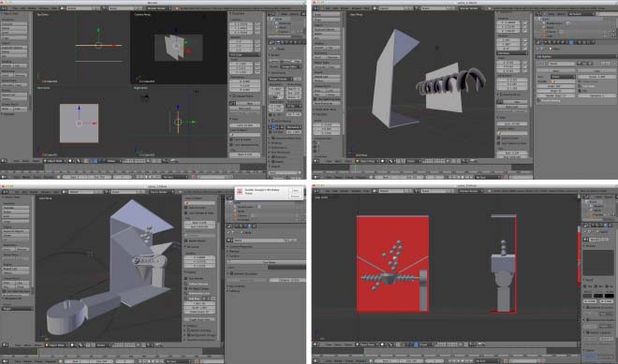
Task: Click viewport shading sphere icon in top-left window header
Action: click(70, 161)
